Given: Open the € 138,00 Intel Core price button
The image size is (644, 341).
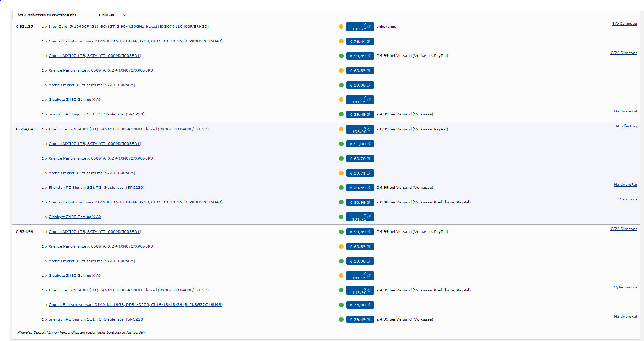Looking at the screenshot, I should point(360,129).
